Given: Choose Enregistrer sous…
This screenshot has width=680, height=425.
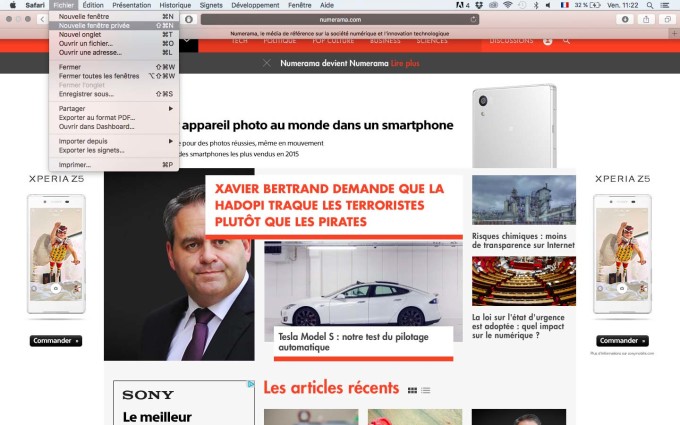Looking at the screenshot, I should 114,94.
